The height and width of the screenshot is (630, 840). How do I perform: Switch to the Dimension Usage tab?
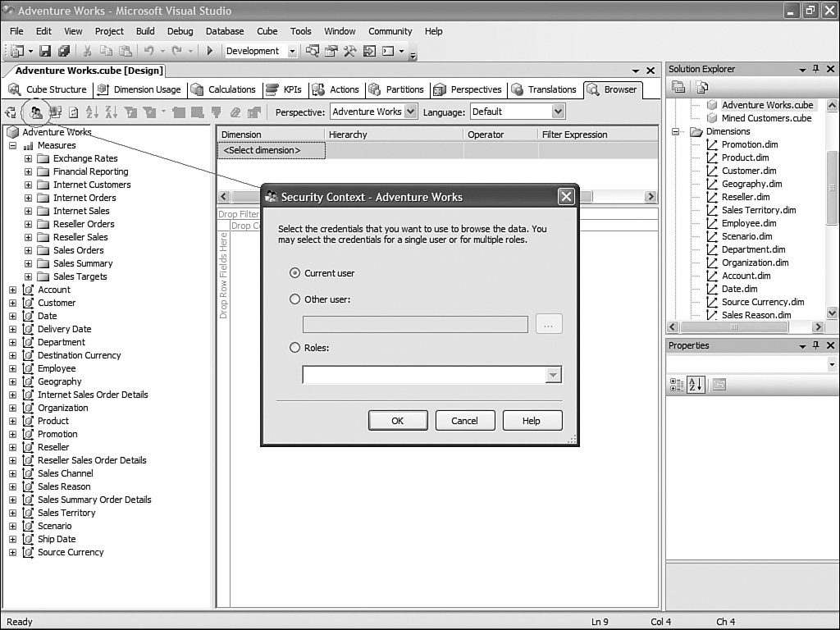coord(139,89)
